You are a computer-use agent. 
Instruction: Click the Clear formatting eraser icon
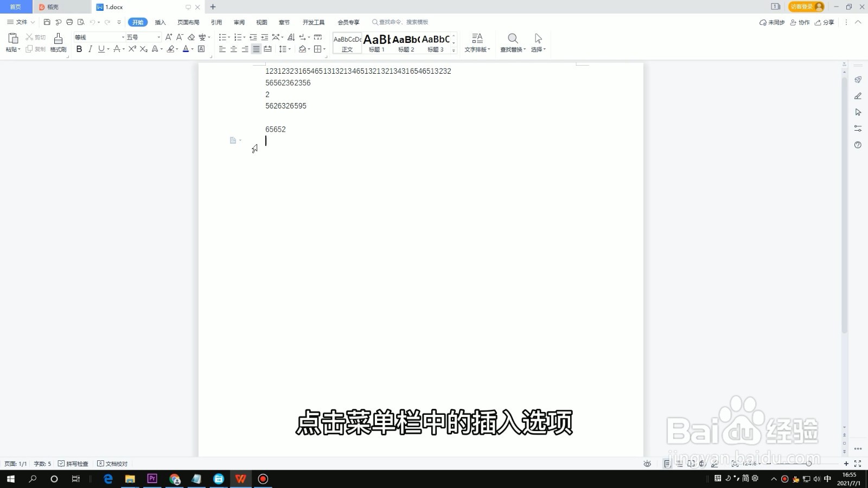coord(191,37)
